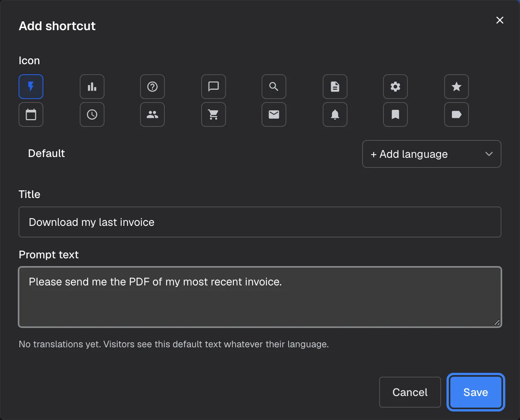Choose the star icon
Viewport: 520px width, 420px height.
pos(457,87)
